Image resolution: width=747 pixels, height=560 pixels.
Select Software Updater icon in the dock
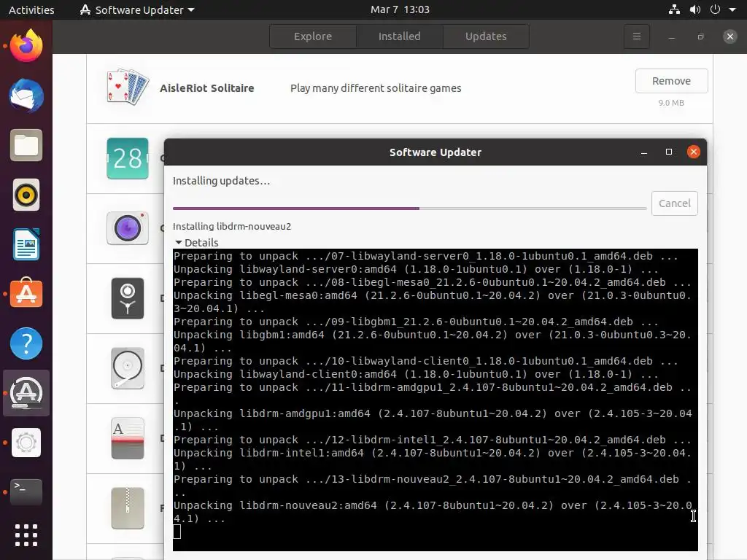click(26, 393)
